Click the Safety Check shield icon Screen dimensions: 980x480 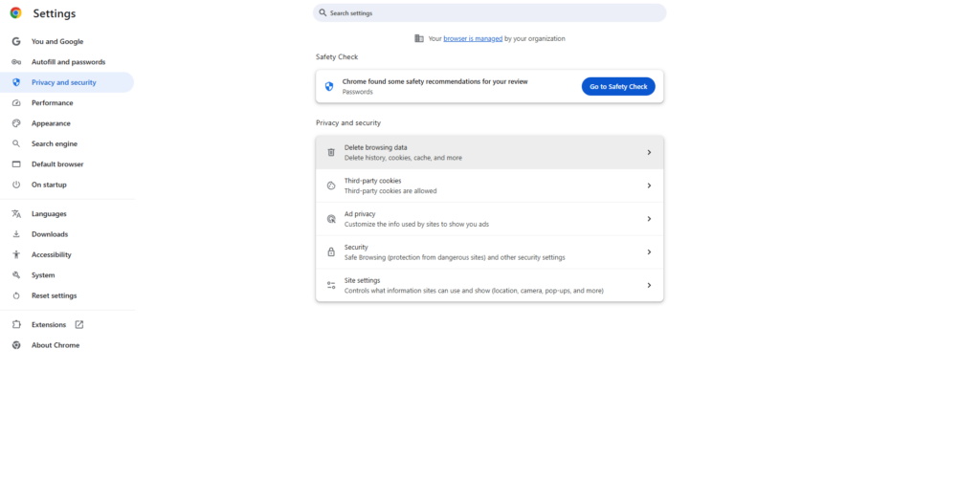point(329,86)
